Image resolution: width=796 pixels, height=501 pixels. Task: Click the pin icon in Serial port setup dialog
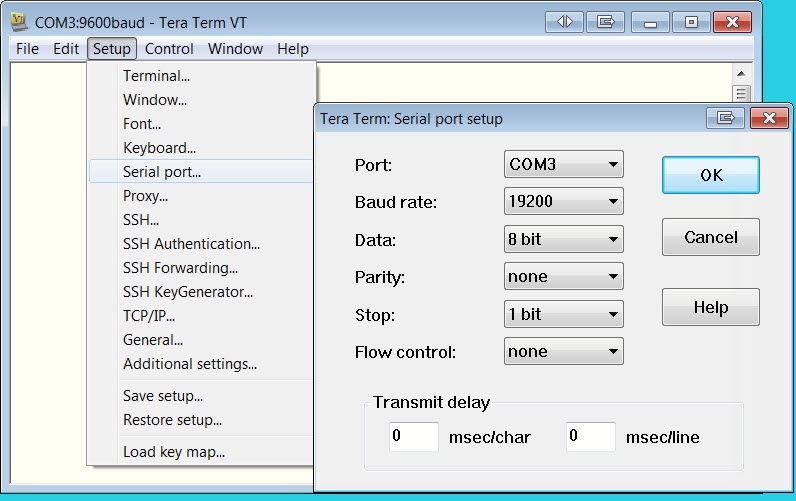pos(724,119)
